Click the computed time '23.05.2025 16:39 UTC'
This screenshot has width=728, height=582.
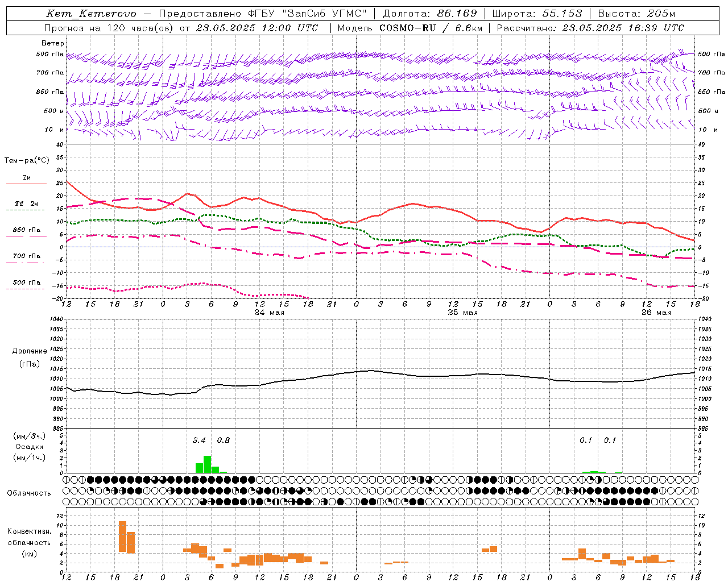pos(623,28)
